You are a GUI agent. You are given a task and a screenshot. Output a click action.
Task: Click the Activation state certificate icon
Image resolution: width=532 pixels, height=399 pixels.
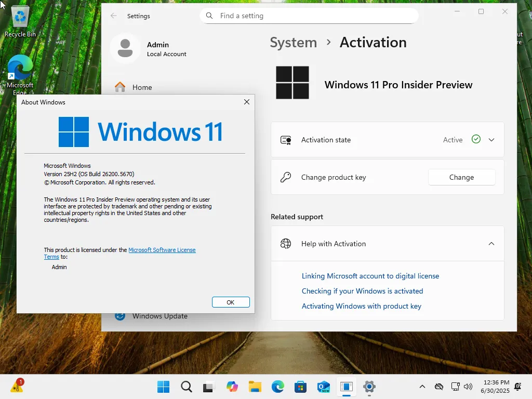click(286, 140)
